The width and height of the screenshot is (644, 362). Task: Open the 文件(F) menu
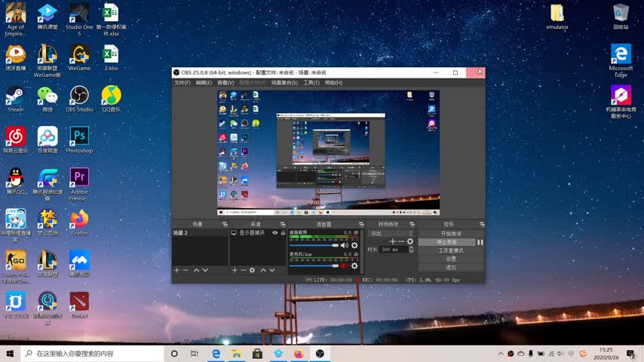182,83
